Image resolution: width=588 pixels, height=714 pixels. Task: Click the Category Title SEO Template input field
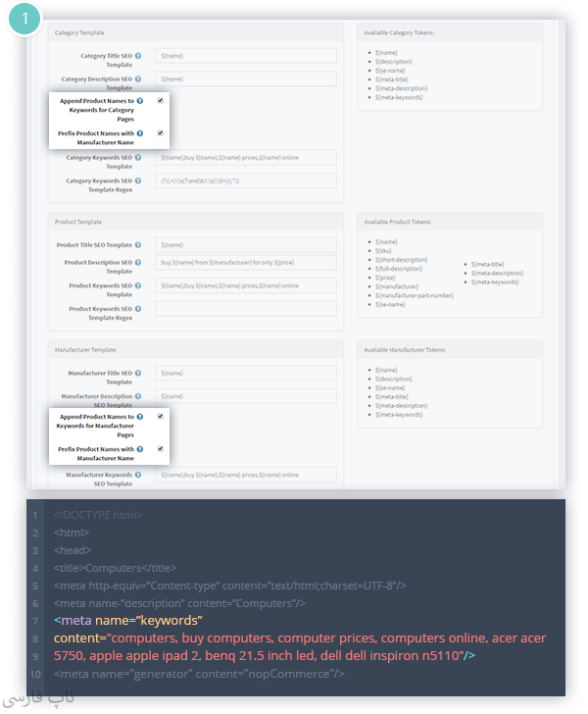tap(245, 57)
